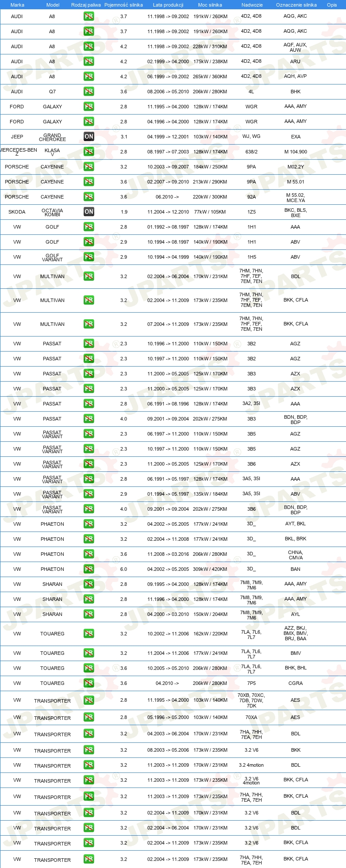346x868 pixels.
Task: Click power value 309kW / 420KM
Action: click(210, 569)
